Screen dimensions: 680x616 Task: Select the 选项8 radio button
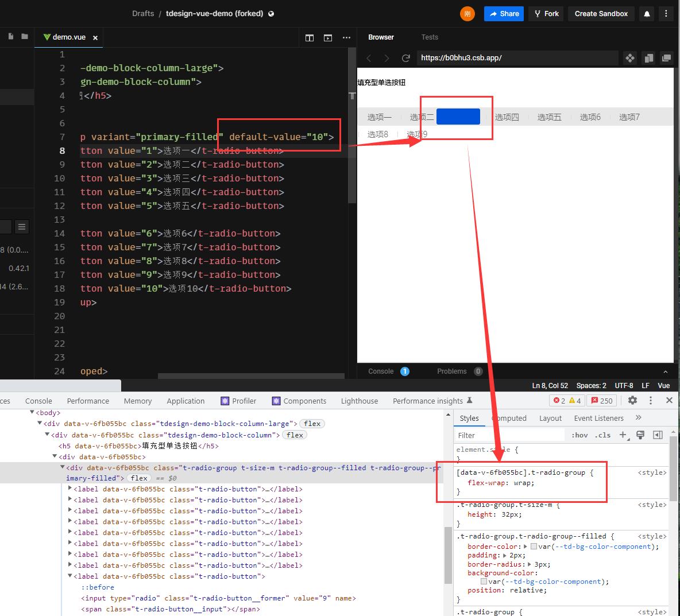[377, 134]
